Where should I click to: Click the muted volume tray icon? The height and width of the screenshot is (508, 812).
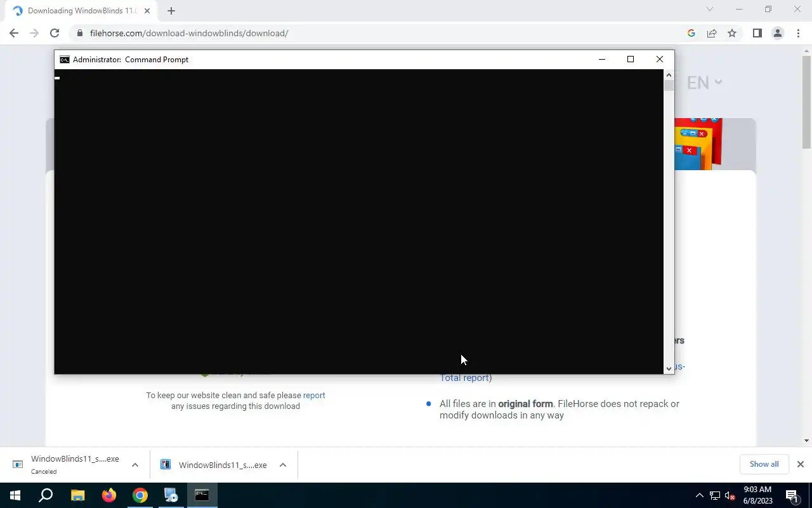tap(730, 495)
